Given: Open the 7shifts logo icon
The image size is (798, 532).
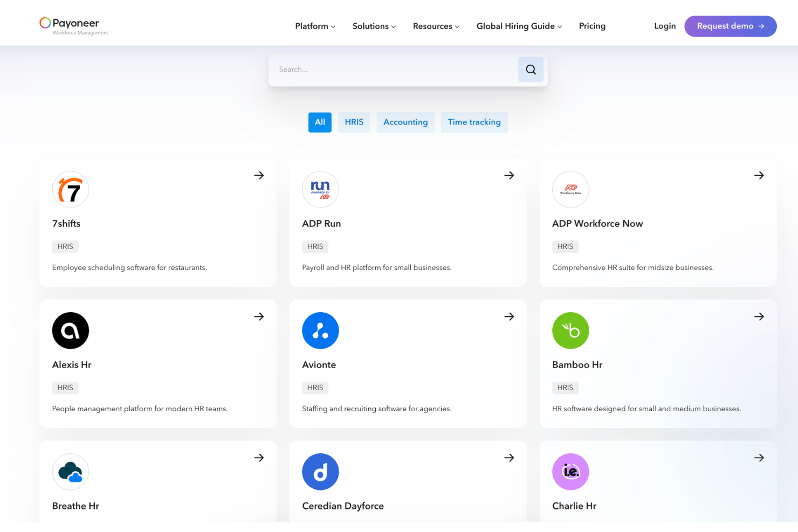Looking at the screenshot, I should [71, 189].
